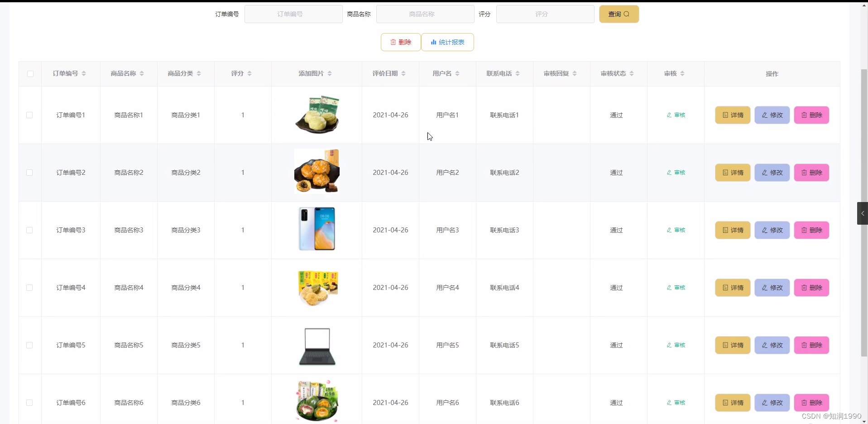
Task: Collapse the panel using the right-edge chevron
Action: [863, 213]
